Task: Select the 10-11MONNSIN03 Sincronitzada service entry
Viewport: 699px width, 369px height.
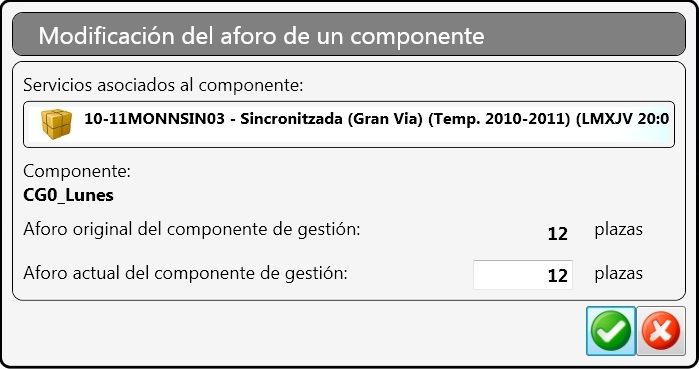Action: (x=349, y=124)
